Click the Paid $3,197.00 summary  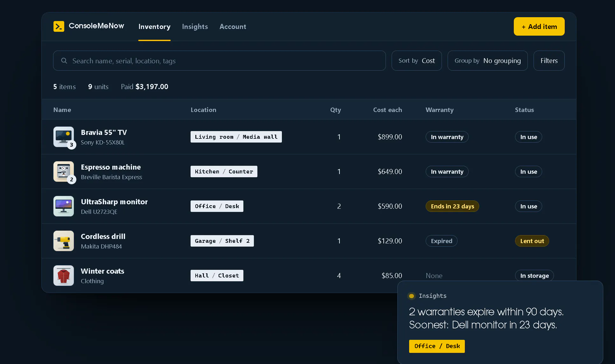click(x=144, y=87)
